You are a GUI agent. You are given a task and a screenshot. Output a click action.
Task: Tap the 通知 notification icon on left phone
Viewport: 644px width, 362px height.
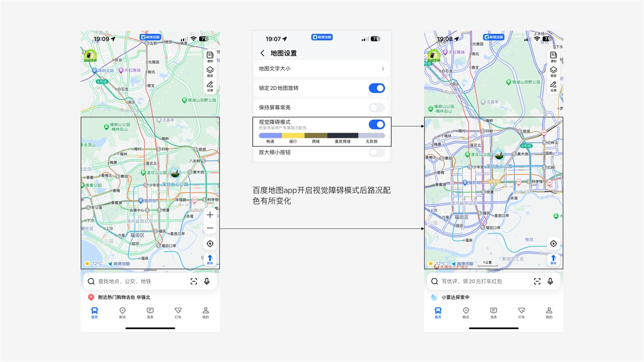pos(210,56)
